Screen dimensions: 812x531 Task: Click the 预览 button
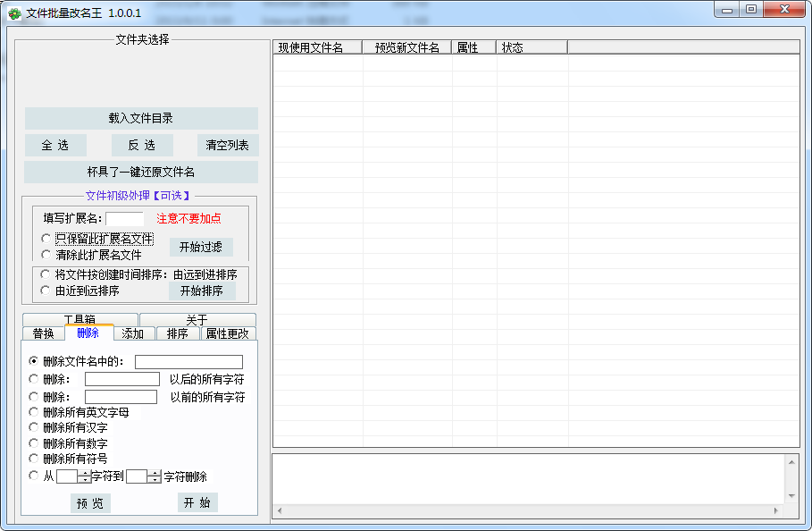[90, 503]
